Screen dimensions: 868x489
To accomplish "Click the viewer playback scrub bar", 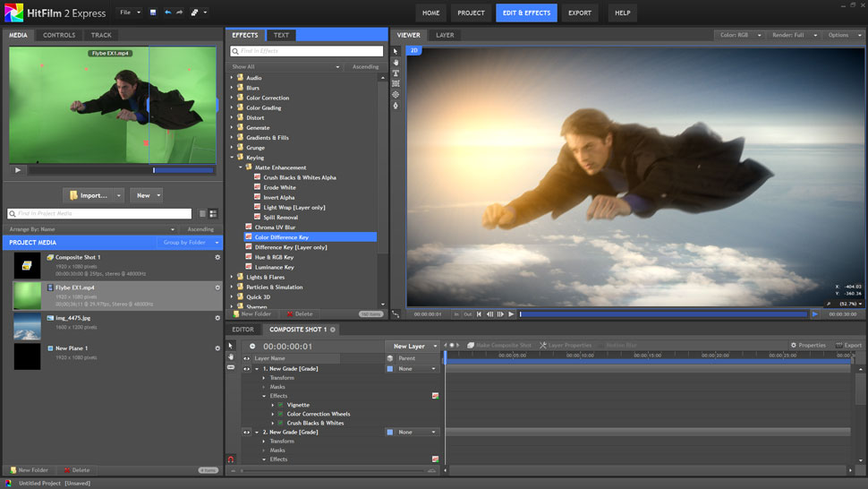I will [x=662, y=314].
